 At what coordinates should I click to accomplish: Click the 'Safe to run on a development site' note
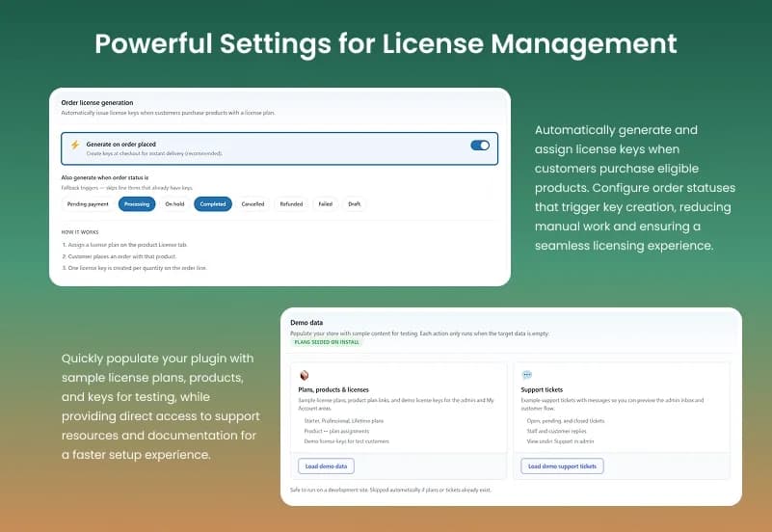390,491
